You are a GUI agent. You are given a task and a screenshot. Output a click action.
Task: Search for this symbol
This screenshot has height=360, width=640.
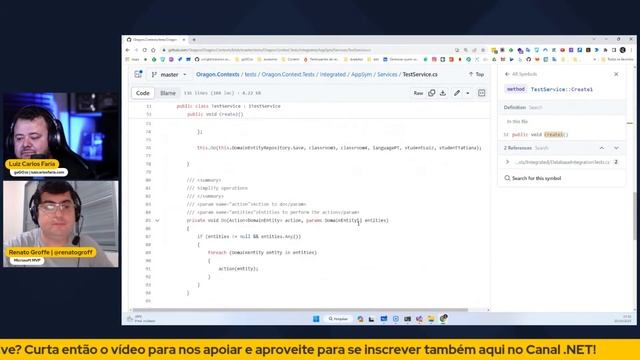pos(533,178)
